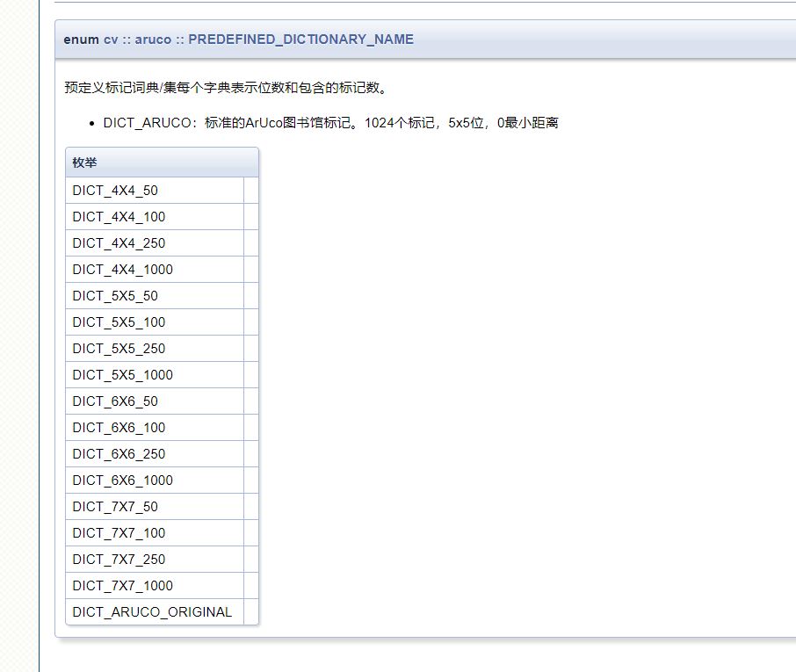Viewport: 796px width, 672px height.
Task: Open the aruco namespace link
Action: [152, 39]
